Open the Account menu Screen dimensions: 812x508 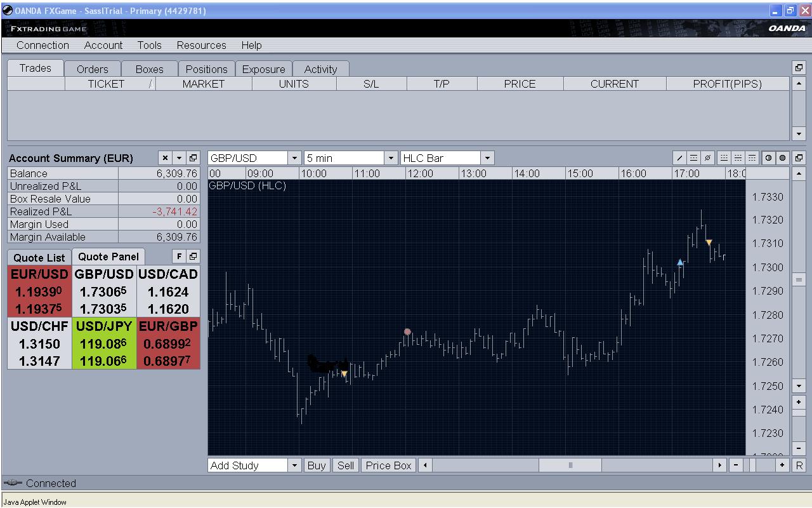(103, 45)
